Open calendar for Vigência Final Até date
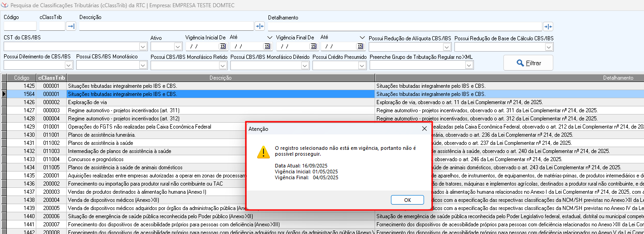The height and width of the screenshot is (234, 644). (360, 46)
